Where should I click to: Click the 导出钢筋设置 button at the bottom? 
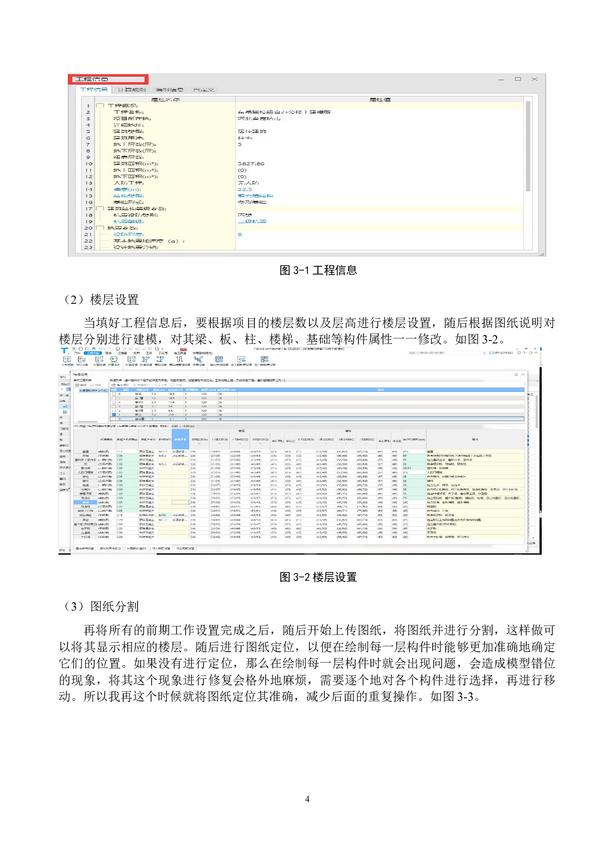click(185, 548)
